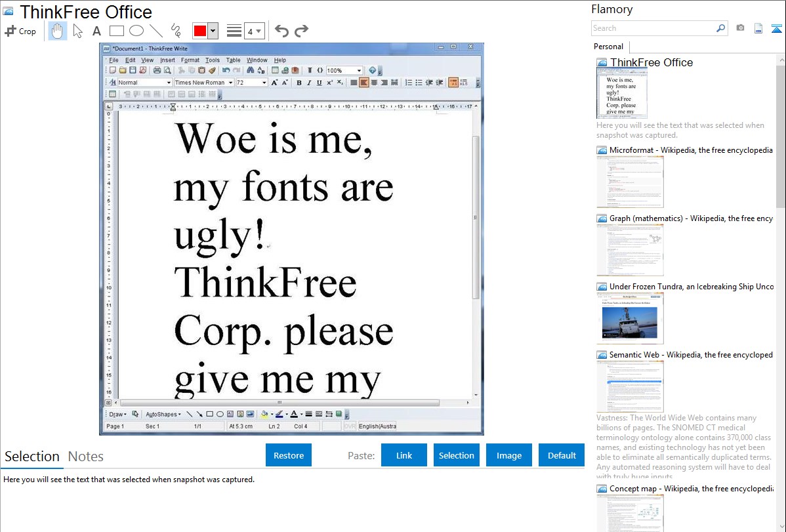
Task: Click the fill color paint bucket icon
Action: pyautogui.click(x=264, y=414)
